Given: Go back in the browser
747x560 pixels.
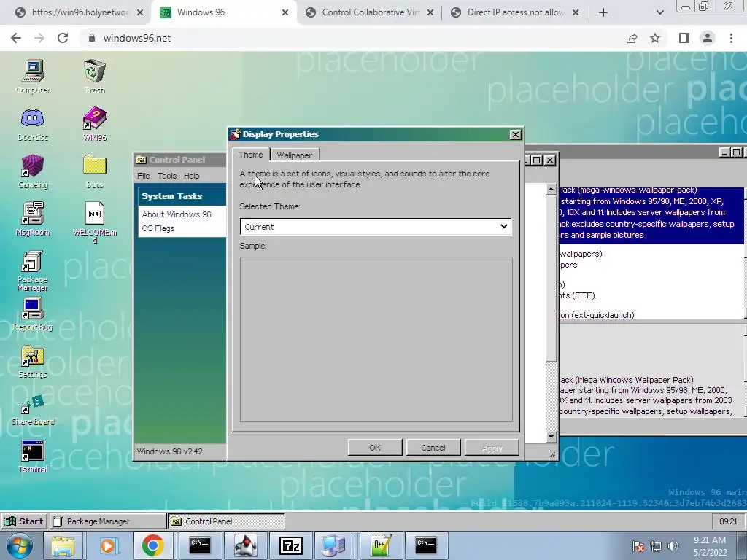Looking at the screenshot, I should tap(16, 38).
